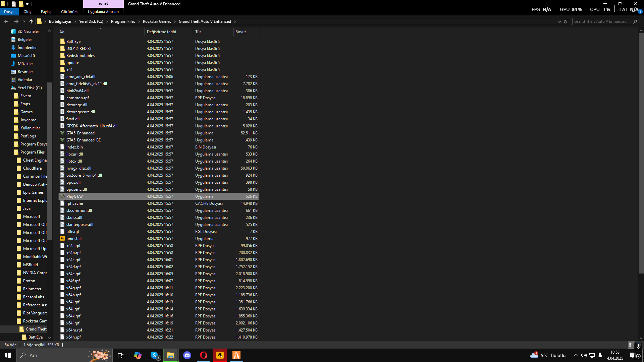
Task: Open the Dosya menu
Action: coord(9,12)
